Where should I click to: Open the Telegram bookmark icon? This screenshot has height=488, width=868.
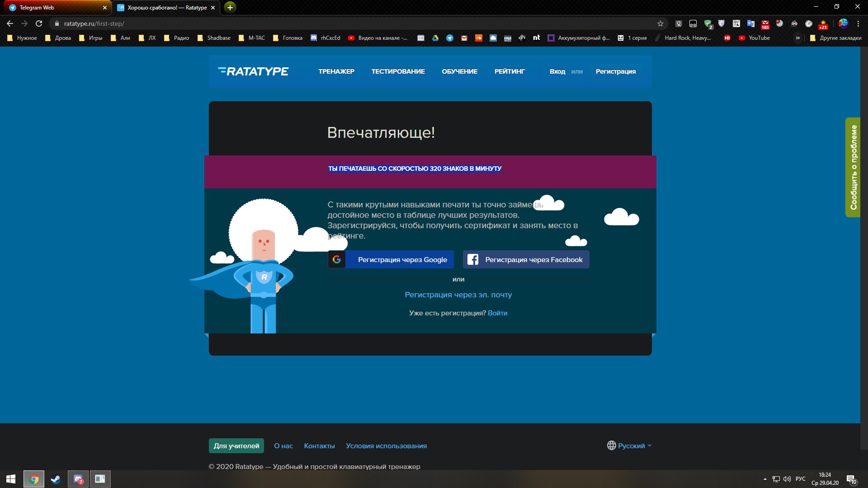click(450, 38)
